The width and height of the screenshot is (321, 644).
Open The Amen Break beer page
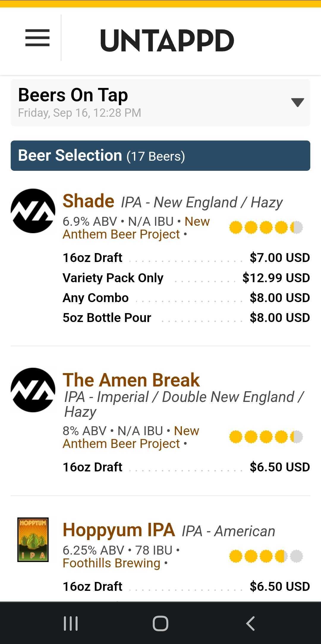click(x=131, y=380)
